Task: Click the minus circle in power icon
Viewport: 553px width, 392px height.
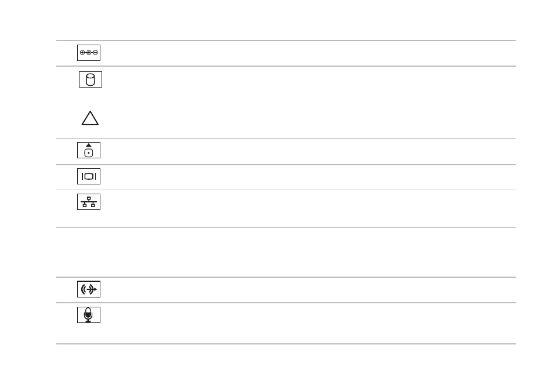Action: (95, 53)
